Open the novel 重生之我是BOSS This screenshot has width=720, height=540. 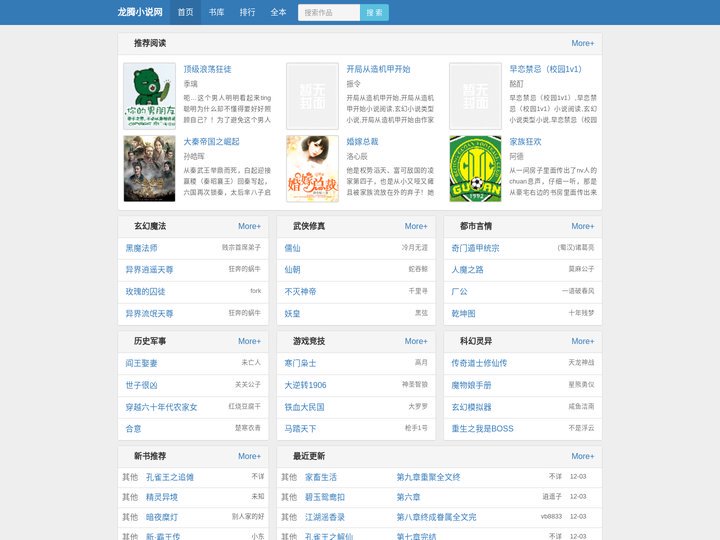click(x=483, y=429)
